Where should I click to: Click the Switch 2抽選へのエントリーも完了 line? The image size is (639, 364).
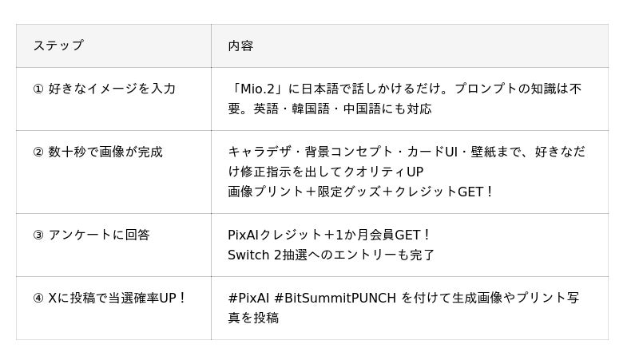(x=331, y=255)
